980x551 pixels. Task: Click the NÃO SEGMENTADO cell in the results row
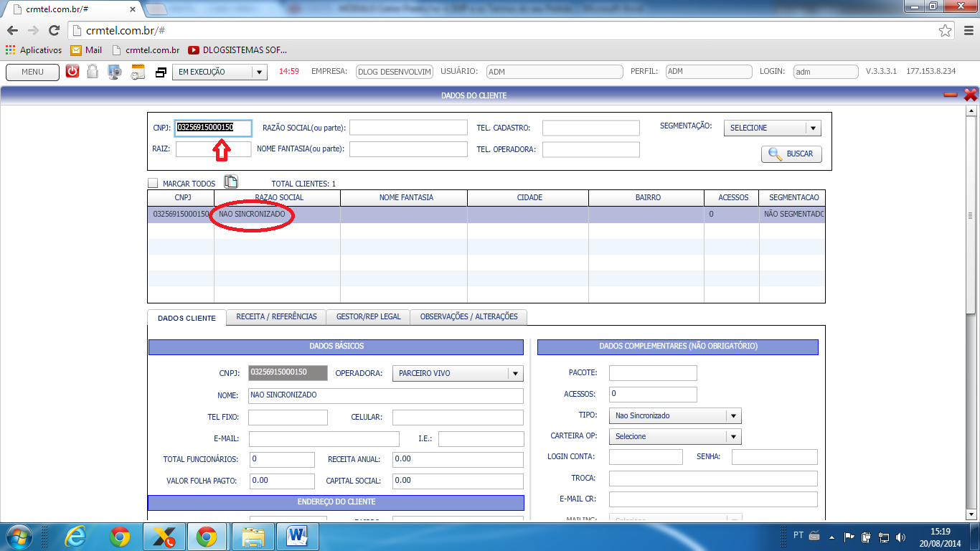[792, 215]
